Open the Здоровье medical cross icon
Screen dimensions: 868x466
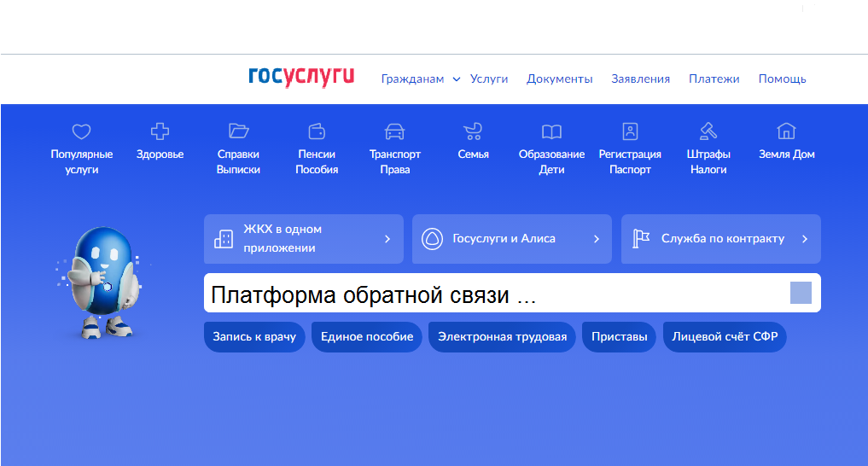(160, 131)
